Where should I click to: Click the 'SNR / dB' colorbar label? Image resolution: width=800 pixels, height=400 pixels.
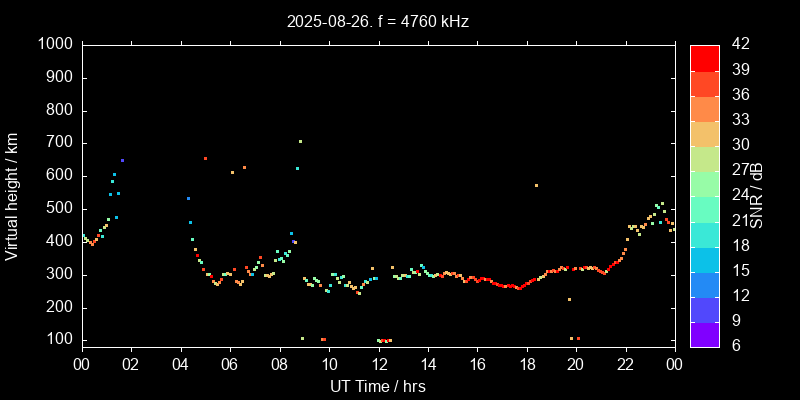pyautogui.click(x=757, y=195)
